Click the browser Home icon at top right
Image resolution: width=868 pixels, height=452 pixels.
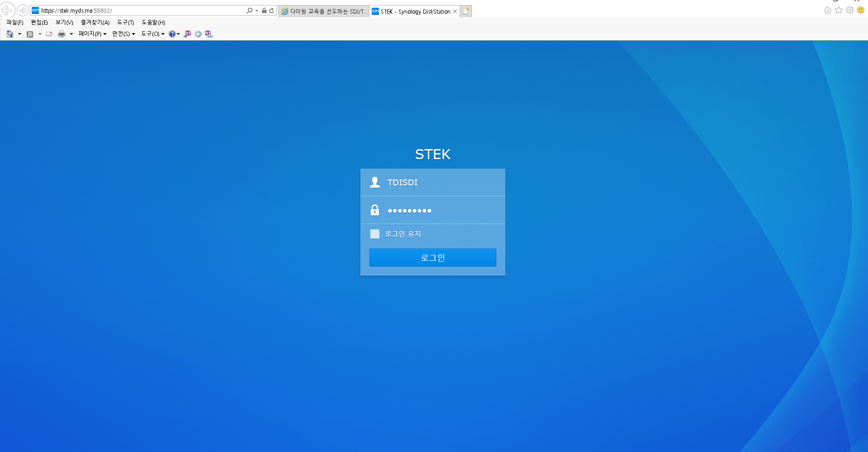828,10
